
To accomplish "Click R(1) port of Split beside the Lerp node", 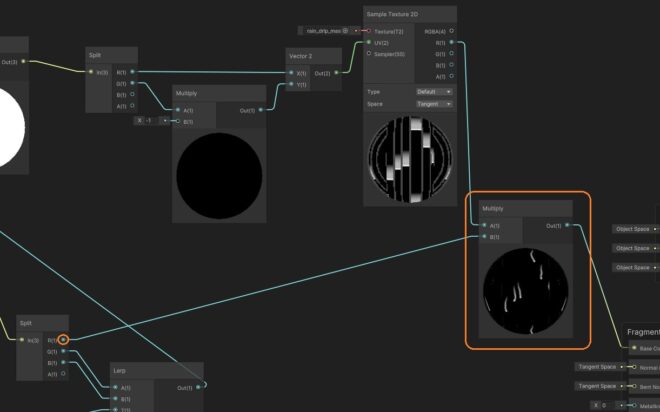I will point(63,340).
